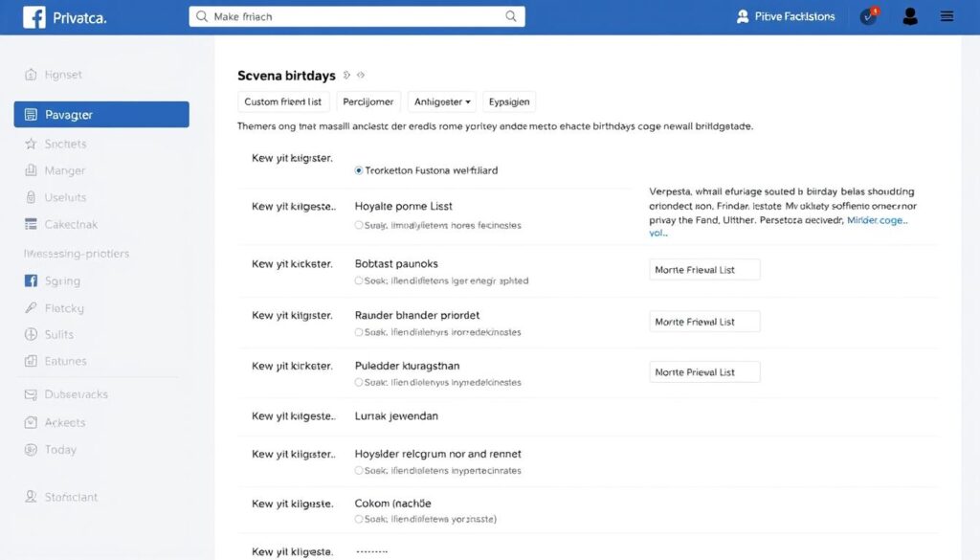
Task: Switch to the Eypsigien tab
Action: (509, 101)
